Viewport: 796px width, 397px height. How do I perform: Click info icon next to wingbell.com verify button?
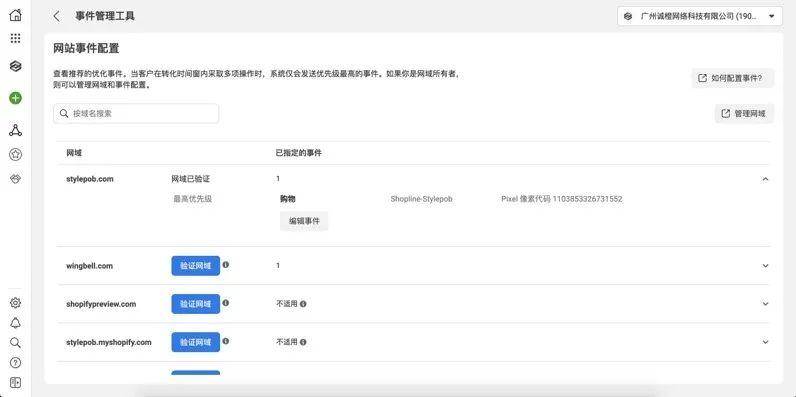(x=225, y=264)
